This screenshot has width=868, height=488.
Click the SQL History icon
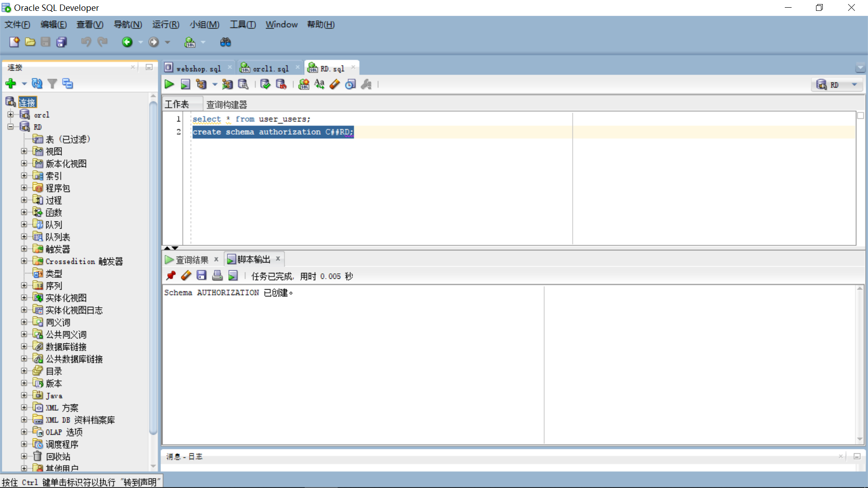pos(350,84)
